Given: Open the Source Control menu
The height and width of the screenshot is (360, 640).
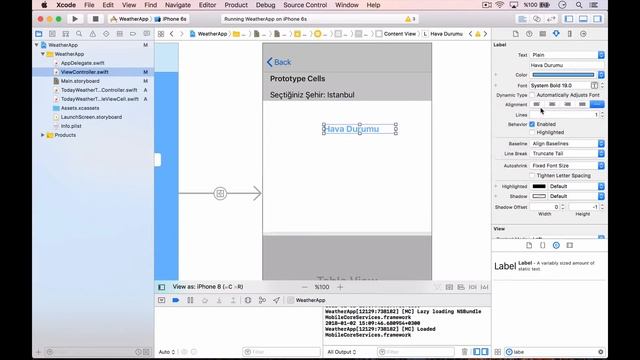Looking at the screenshot, I should coord(305,5).
